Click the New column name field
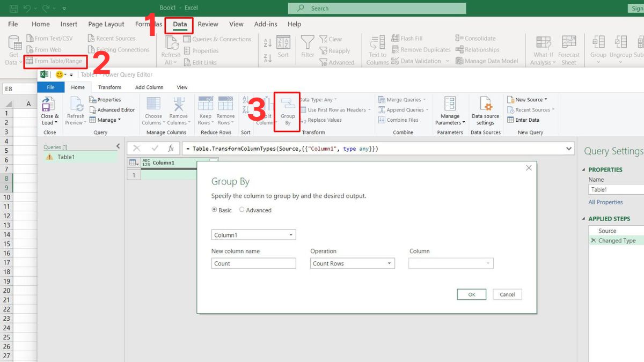 tap(254, 263)
